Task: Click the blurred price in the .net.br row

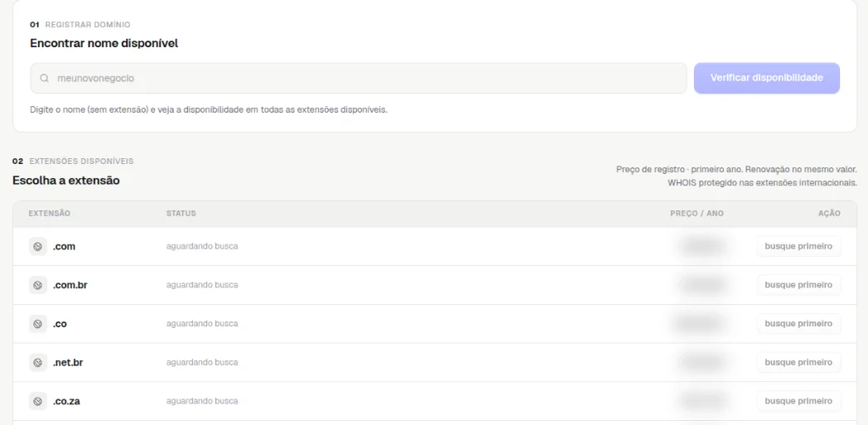Action: click(702, 363)
